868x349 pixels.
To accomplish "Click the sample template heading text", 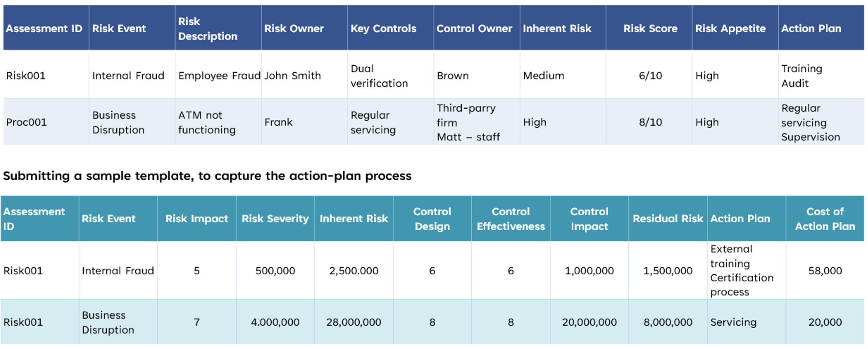I will (x=207, y=176).
